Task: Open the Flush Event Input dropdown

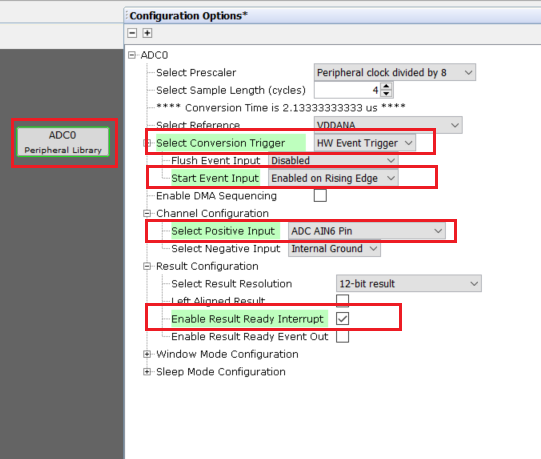Action: click(333, 160)
